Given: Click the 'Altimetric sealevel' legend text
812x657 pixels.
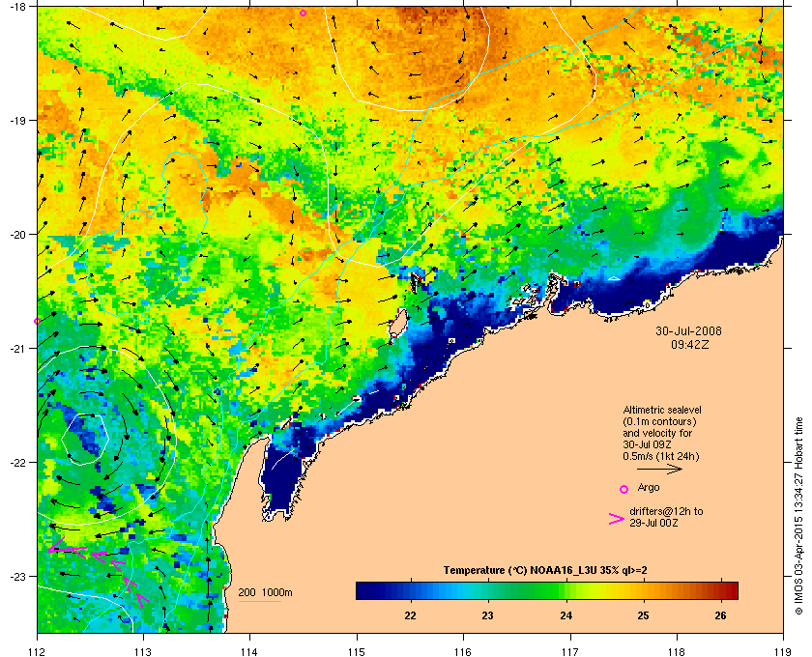Looking at the screenshot, I should coord(662,410).
